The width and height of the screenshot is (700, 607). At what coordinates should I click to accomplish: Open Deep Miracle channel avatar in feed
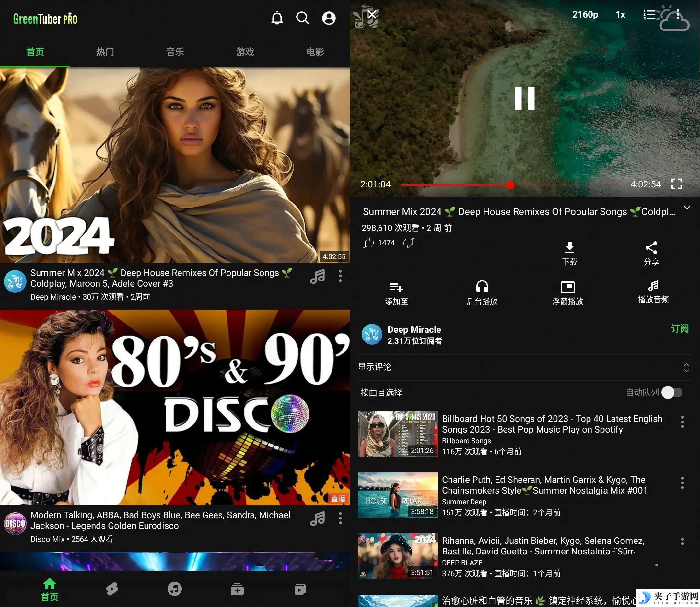tap(15, 281)
